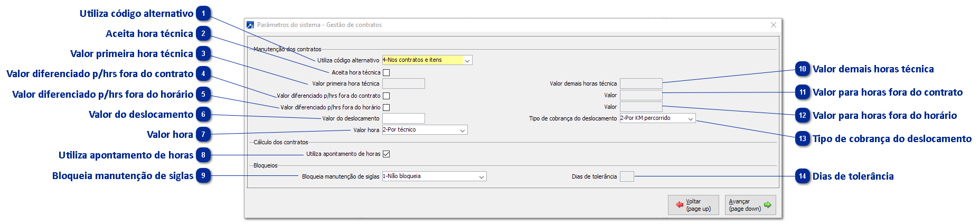Click the application icon in title bar
The image size is (980, 224).
(250, 25)
